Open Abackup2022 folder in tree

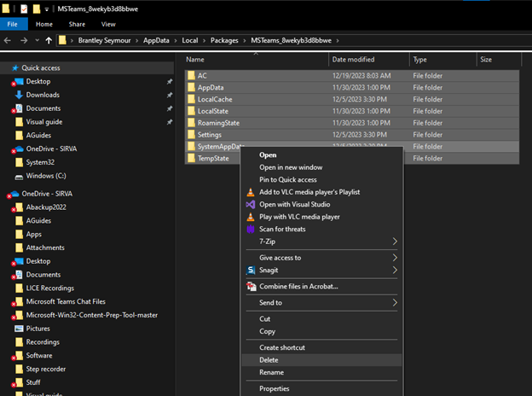46,207
